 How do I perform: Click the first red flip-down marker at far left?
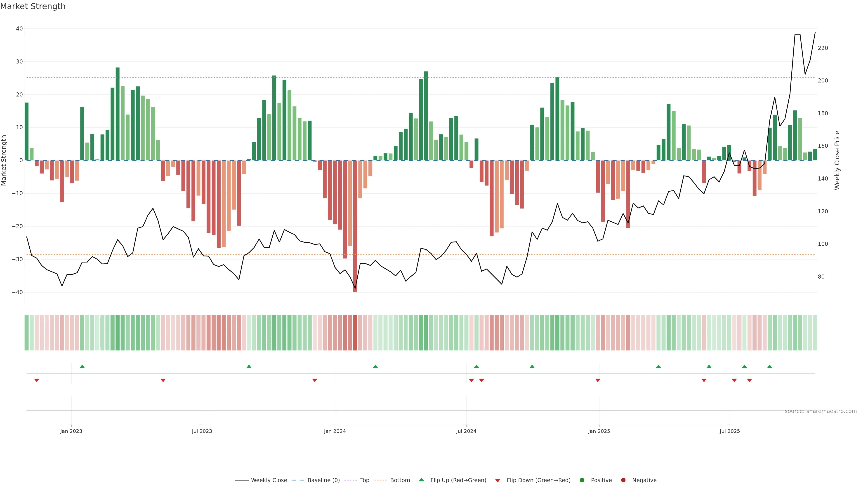click(37, 380)
